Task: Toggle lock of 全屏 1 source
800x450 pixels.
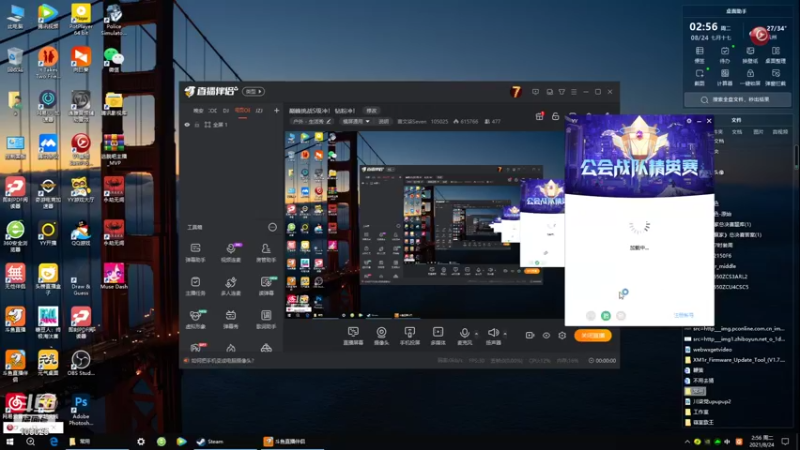Action: pyautogui.click(x=197, y=124)
